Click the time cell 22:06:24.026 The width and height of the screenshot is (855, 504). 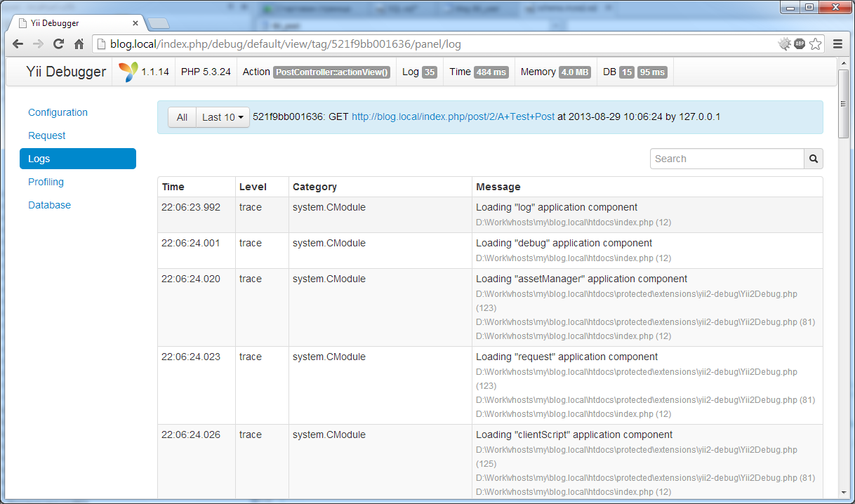coord(191,435)
